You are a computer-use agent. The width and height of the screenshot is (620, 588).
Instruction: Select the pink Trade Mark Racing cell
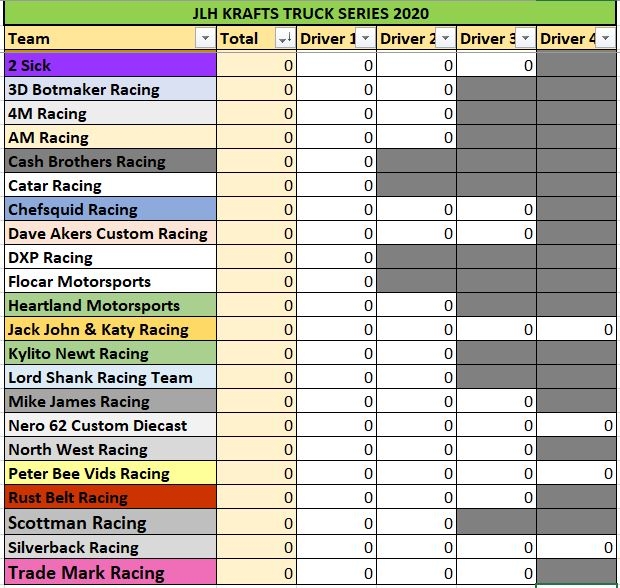(x=111, y=572)
